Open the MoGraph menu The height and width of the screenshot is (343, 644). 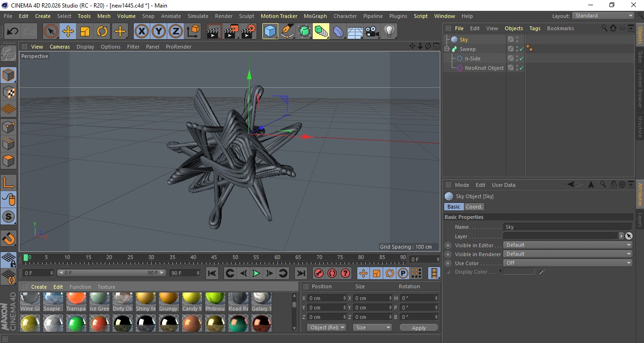pos(315,16)
